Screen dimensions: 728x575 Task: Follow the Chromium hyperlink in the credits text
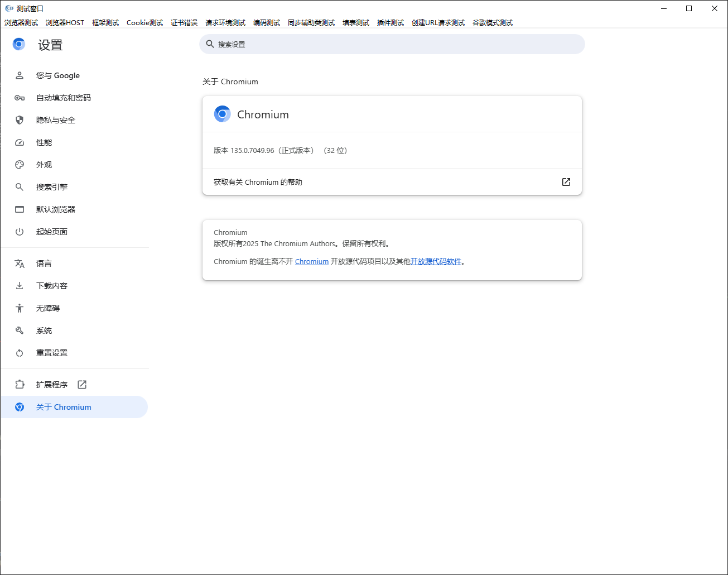point(312,261)
